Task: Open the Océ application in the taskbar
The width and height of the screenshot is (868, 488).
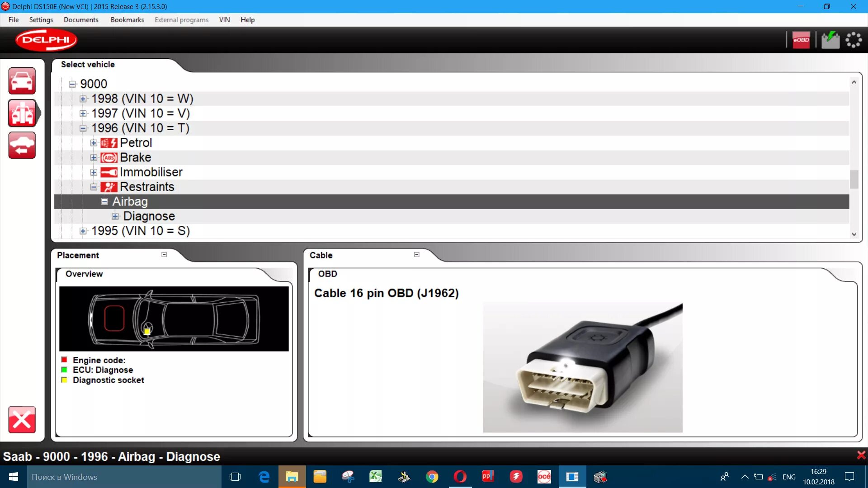Action: coord(544,477)
